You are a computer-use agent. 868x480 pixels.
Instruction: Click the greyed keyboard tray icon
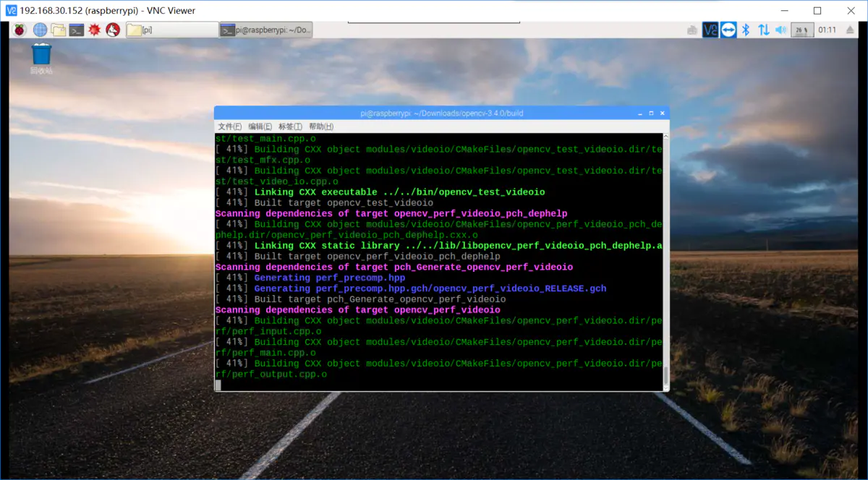click(692, 30)
